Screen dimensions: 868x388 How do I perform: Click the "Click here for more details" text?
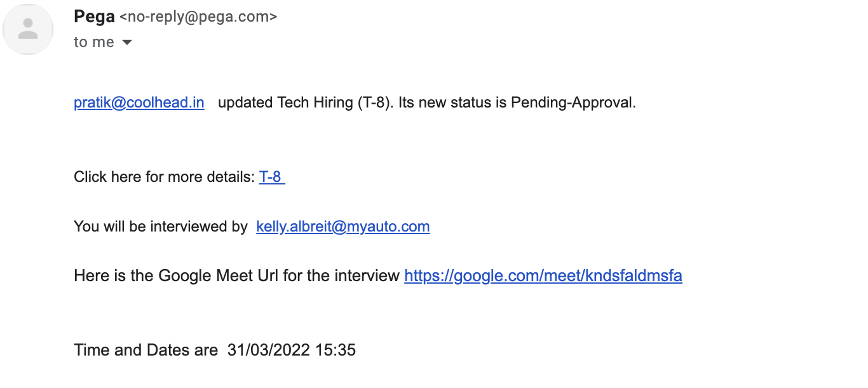[x=164, y=177]
